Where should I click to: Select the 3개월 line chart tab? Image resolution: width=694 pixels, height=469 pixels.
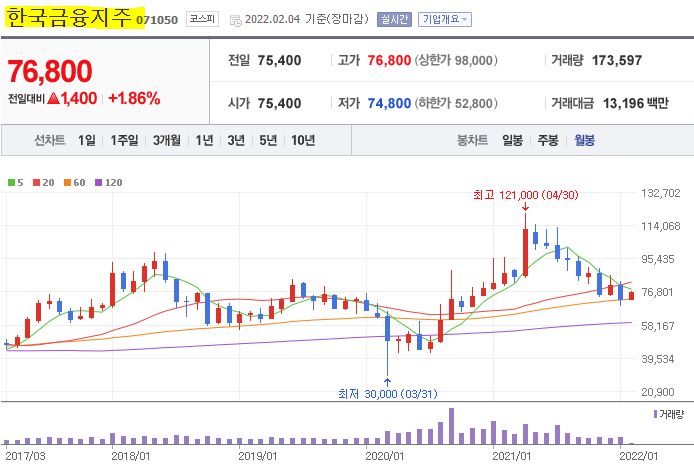pyautogui.click(x=167, y=140)
